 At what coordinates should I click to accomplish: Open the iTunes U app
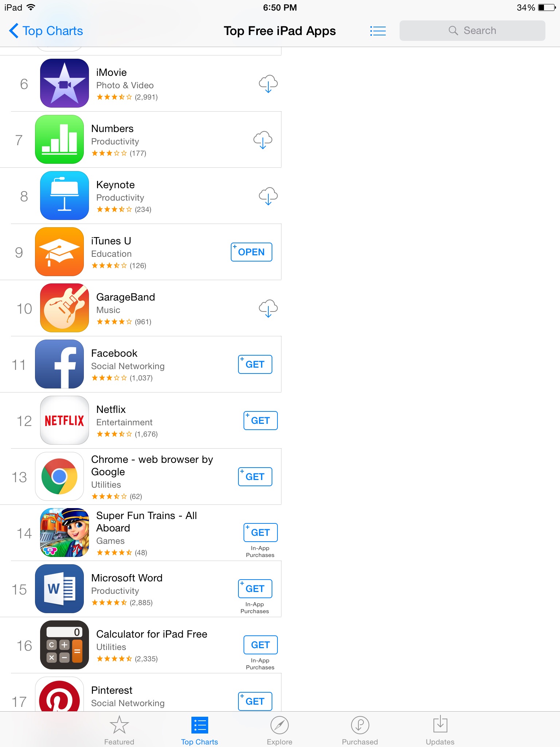tap(252, 252)
